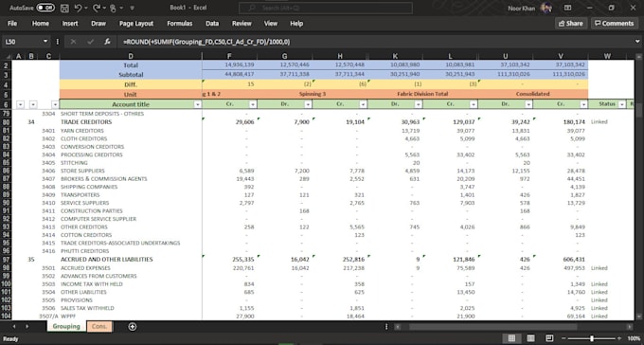Open the column C filter dropdown

[55, 104]
